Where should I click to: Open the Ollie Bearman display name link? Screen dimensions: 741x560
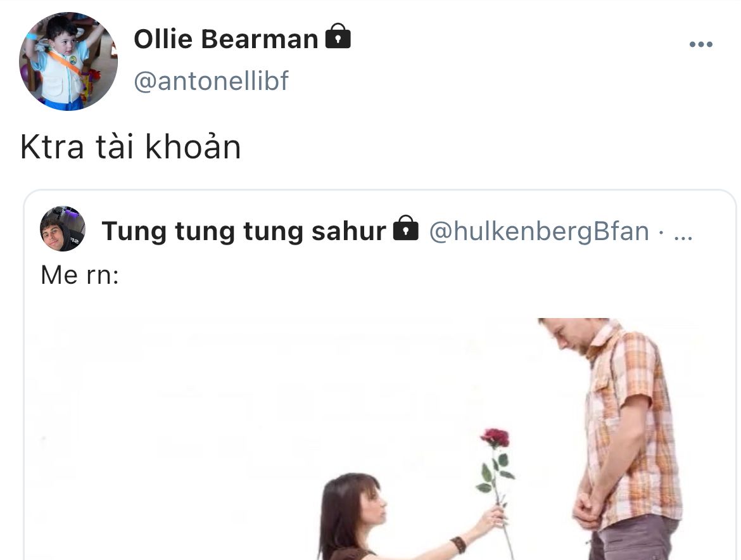(226, 39)
